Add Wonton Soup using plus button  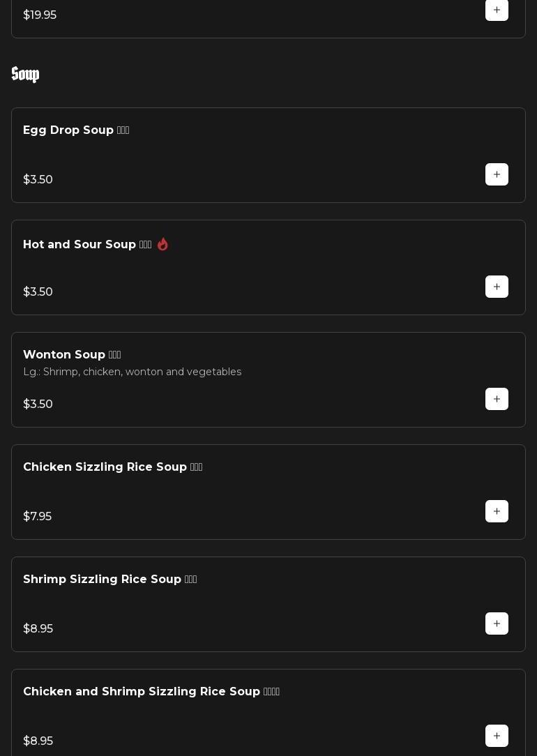click(x=497, y=399)
